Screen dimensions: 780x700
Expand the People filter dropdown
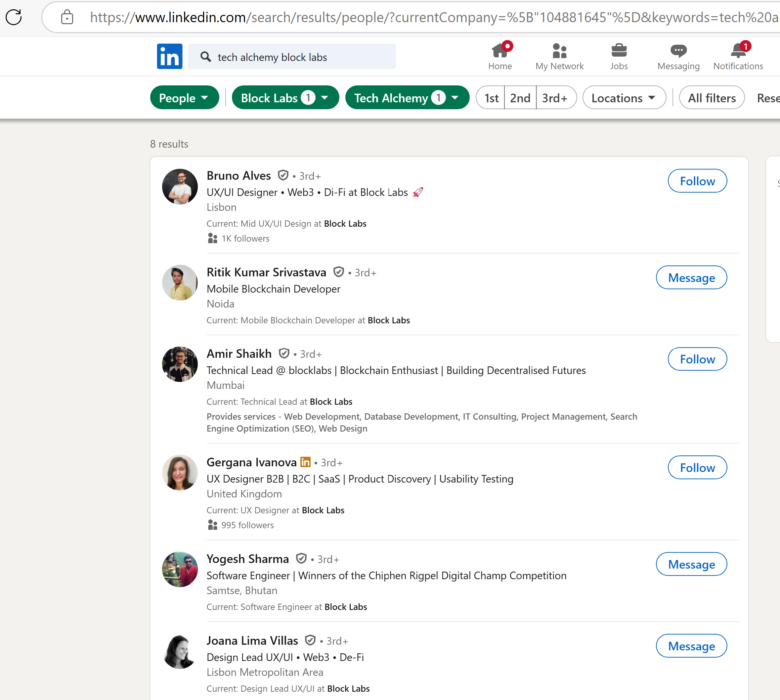coord(185,98)
